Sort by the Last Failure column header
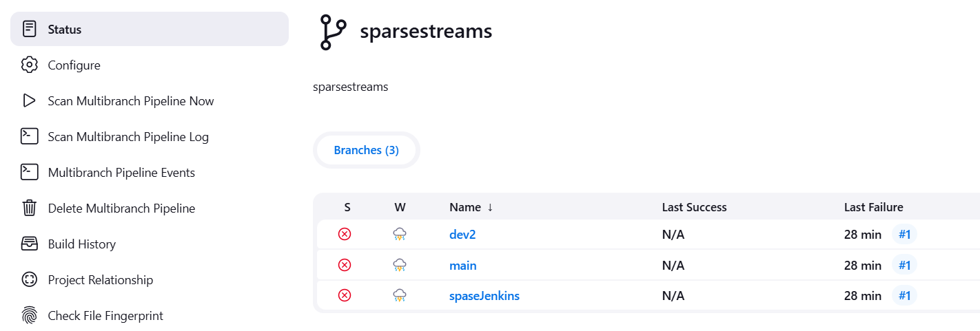980x331 pixels. click(x=873, y=207)
